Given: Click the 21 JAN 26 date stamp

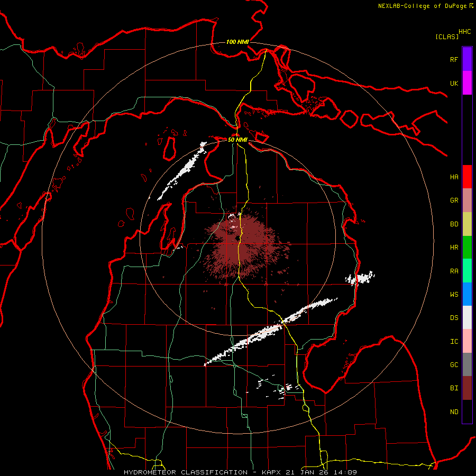Looking at the screenshot, I should point(307,472).
